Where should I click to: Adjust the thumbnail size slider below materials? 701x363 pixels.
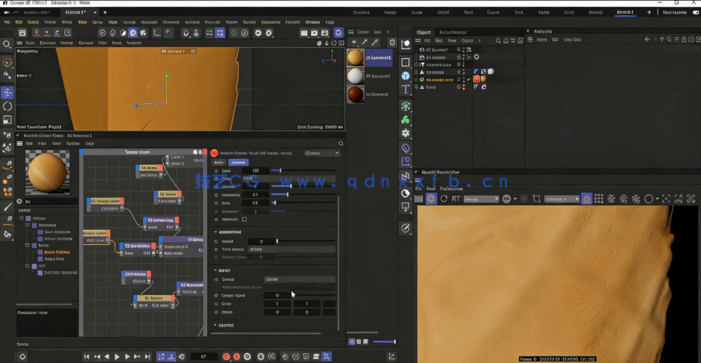click(x=384, y=342)
